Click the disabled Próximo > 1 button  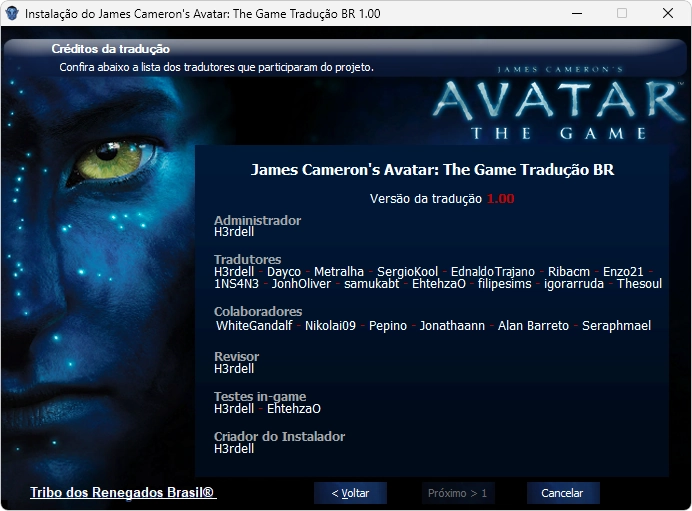(457, 493)
